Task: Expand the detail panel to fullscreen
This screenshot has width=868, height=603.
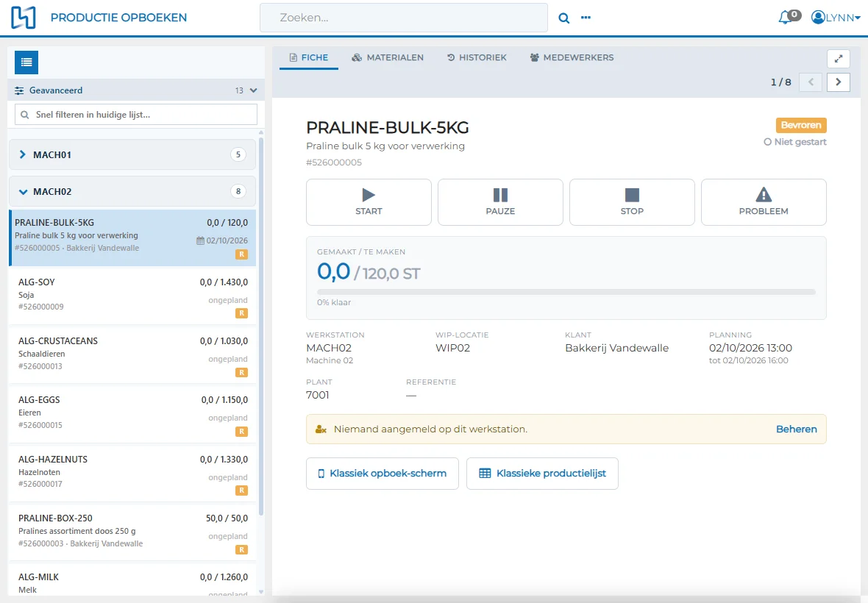Action: pyautogui.click(x=838, y=59)
